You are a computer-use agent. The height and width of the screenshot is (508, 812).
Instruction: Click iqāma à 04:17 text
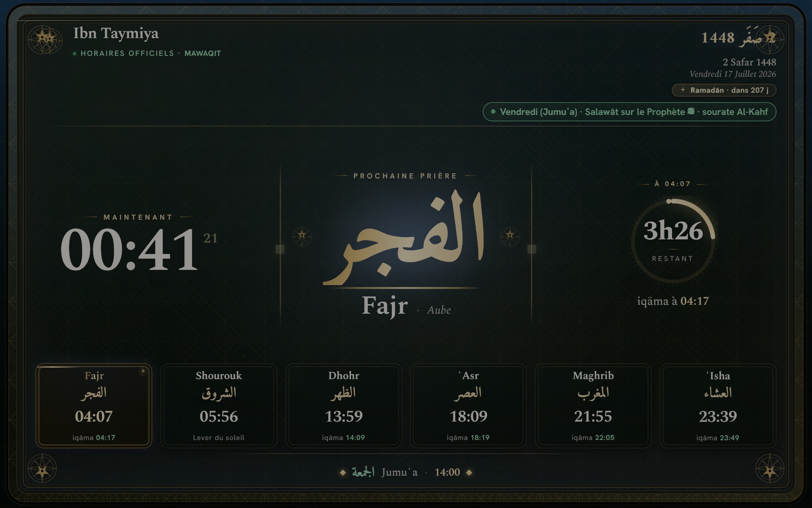tap(673, 301)
